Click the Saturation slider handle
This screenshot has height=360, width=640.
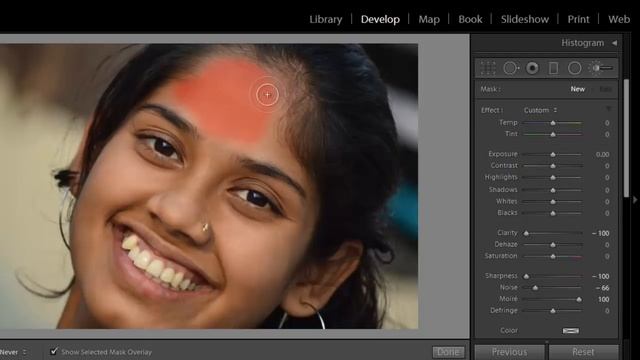tap(553, 256)
